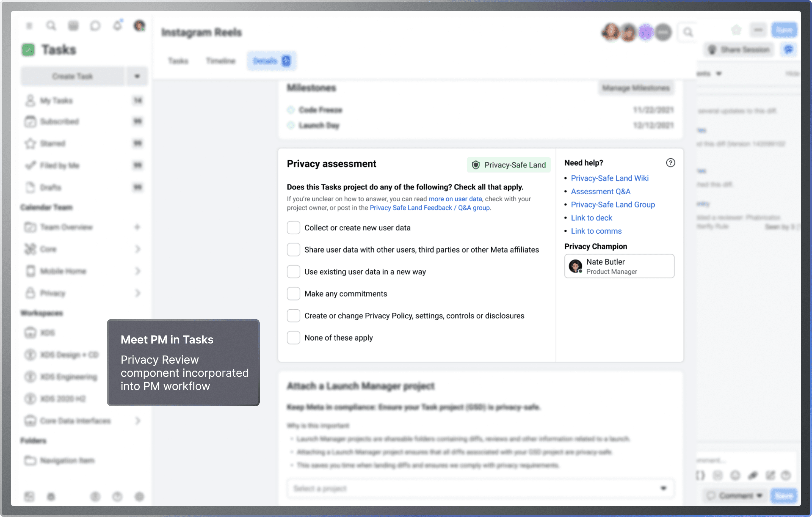Open the Assessment Q&A link
This screenshot has height=517, width=812.
point(600,191)
